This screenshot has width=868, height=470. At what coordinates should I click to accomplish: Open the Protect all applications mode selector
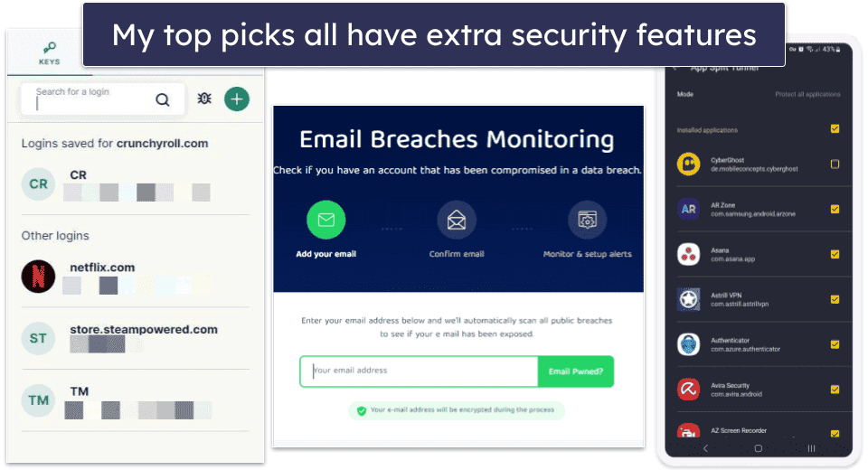pyautogui.click(x=807, y=94)
